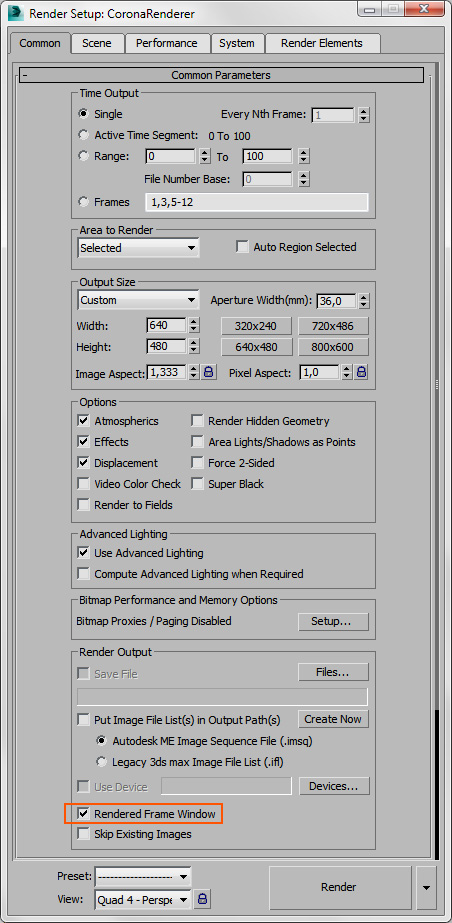Start rendering with the Render button
This screenshot has height=923, width=452.
[x=339, y=887]
